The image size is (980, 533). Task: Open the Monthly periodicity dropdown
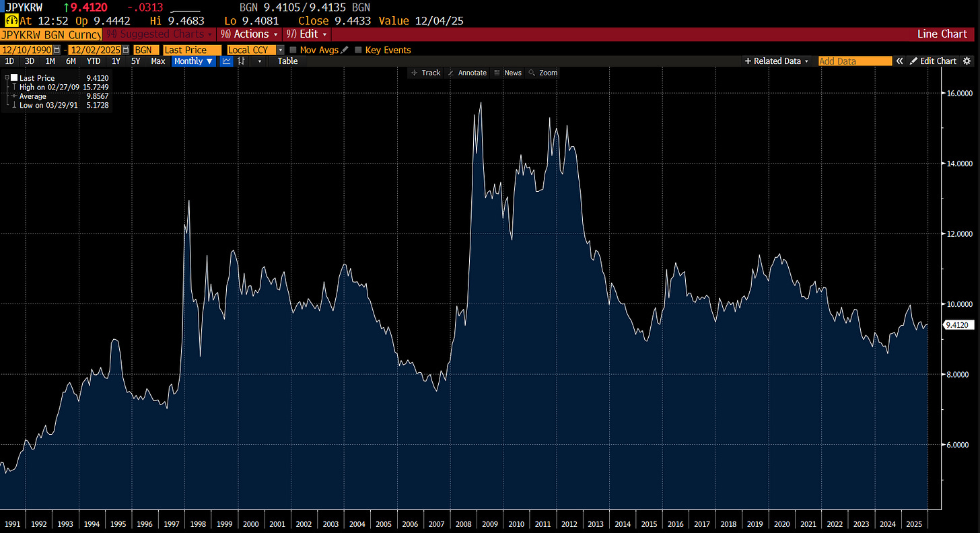(194, 61)
